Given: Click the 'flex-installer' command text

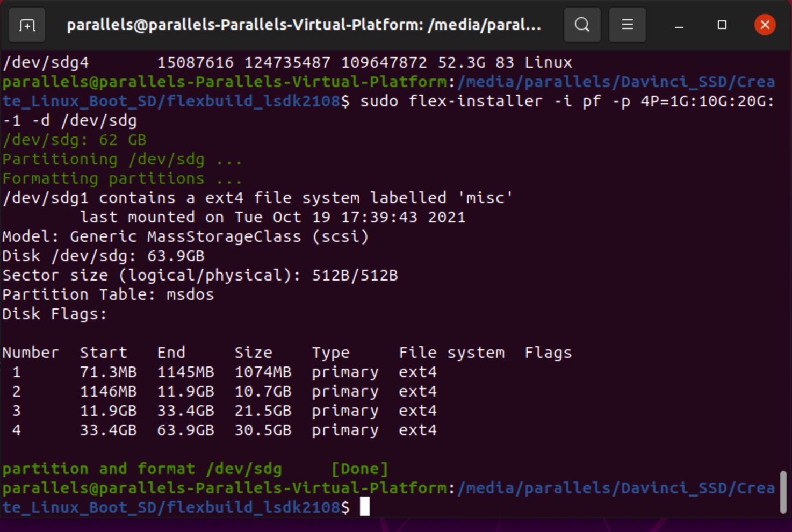Looking at the screenshot, I should [476, 101].
